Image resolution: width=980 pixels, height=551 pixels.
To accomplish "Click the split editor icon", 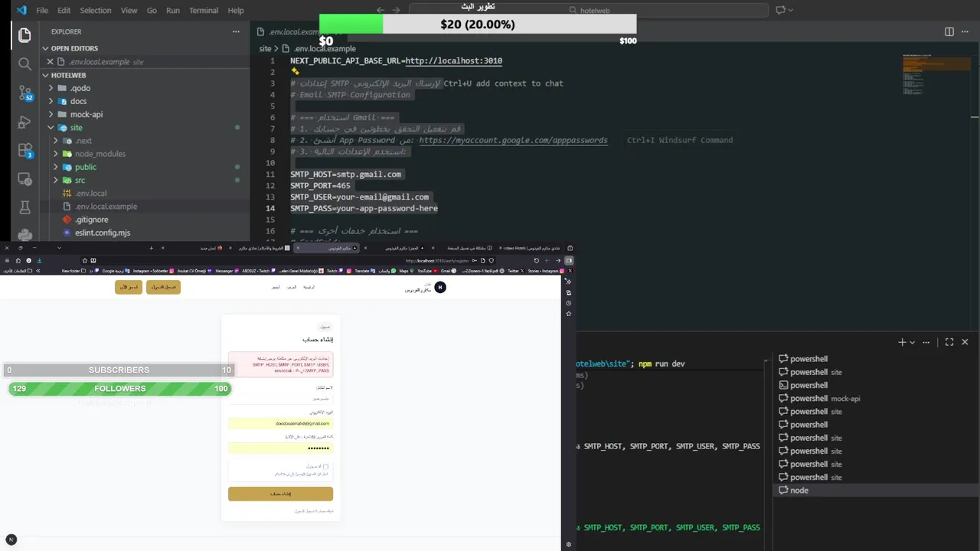I will click(949, 31).
